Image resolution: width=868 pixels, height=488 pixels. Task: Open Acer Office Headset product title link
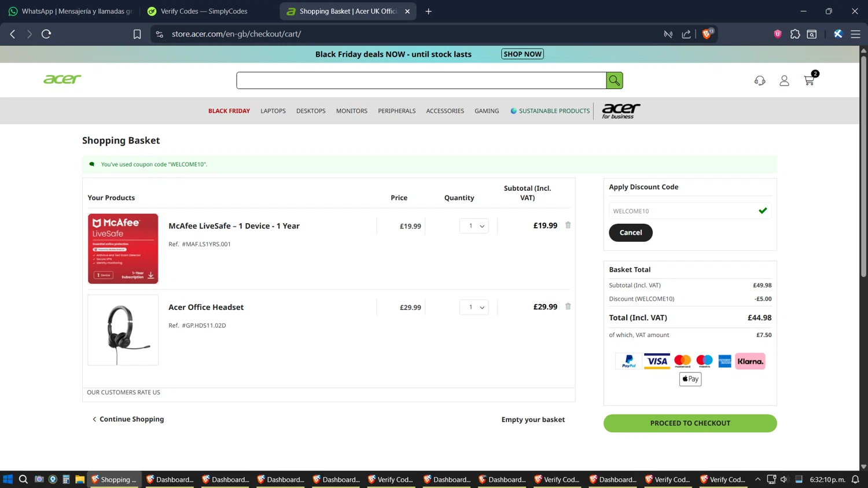206,307
